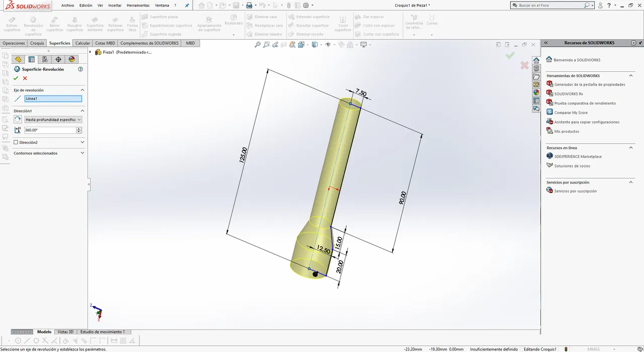Open the PropertyManager tab icon
This screenshot has width=644, height=352.
click(32, 59)
